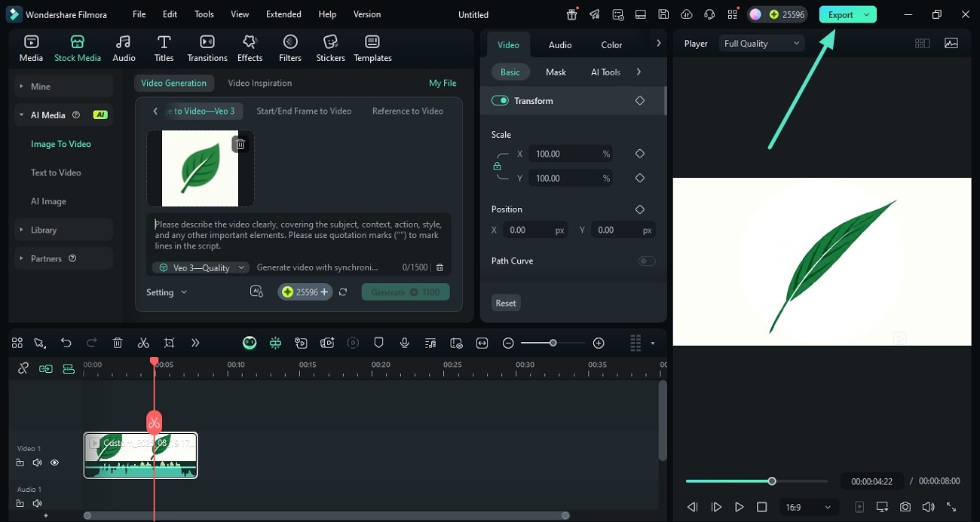
Task: Click the microphone voiceover record icon
Action: coord(405,343)
